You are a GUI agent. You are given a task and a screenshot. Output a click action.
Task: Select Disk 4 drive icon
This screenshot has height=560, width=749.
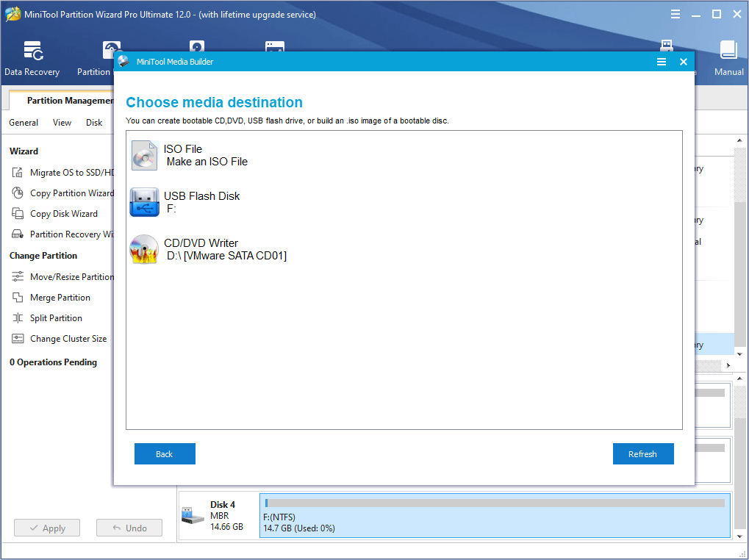point(193,516)
